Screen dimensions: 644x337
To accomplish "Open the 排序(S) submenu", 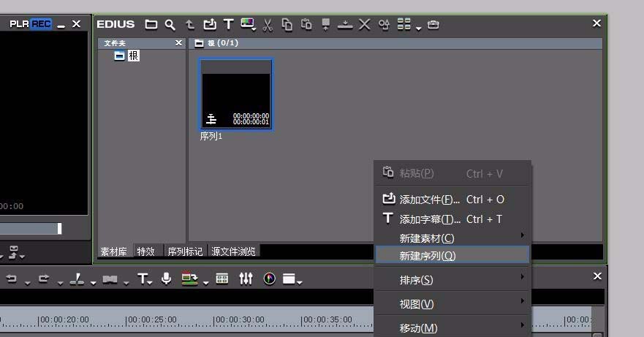I will (452, 280).
